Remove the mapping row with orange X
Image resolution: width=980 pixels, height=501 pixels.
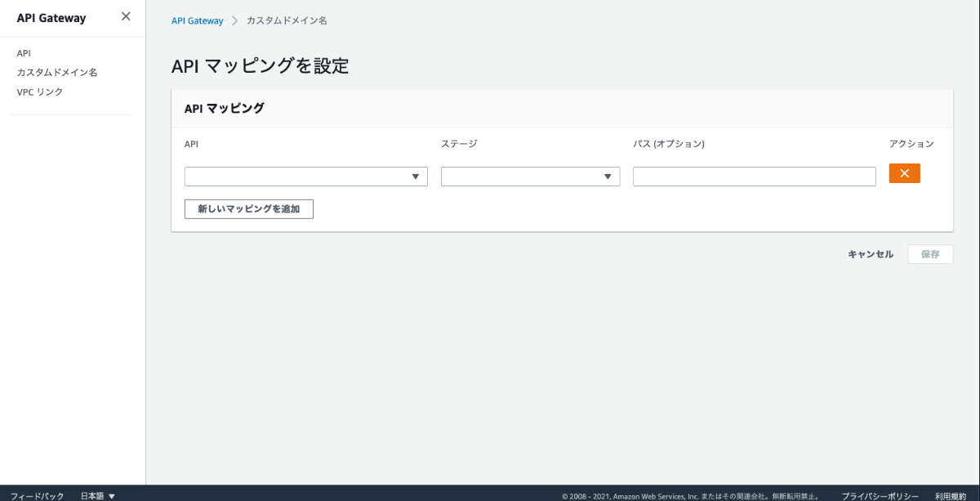904,173
